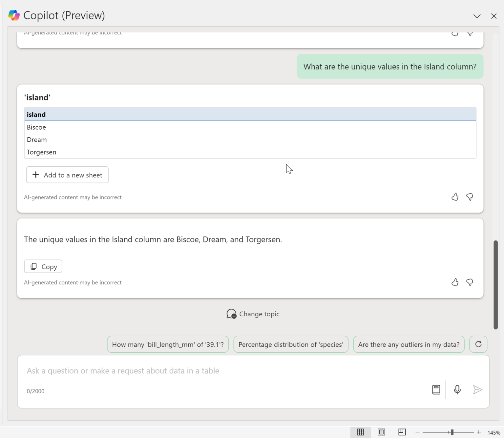This screenshot has width=504, height=438.
Task: Click the plus icon on Add to a new sheet
Action: tap(36, 175)
